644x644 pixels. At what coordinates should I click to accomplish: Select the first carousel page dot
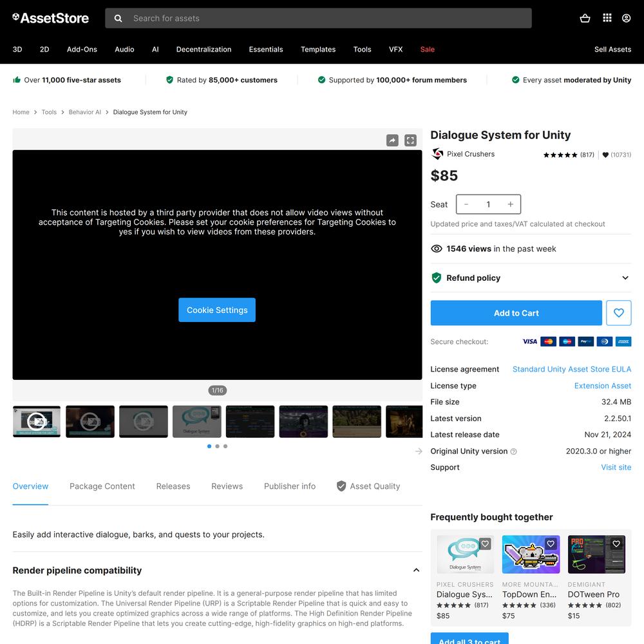[209, 446]
